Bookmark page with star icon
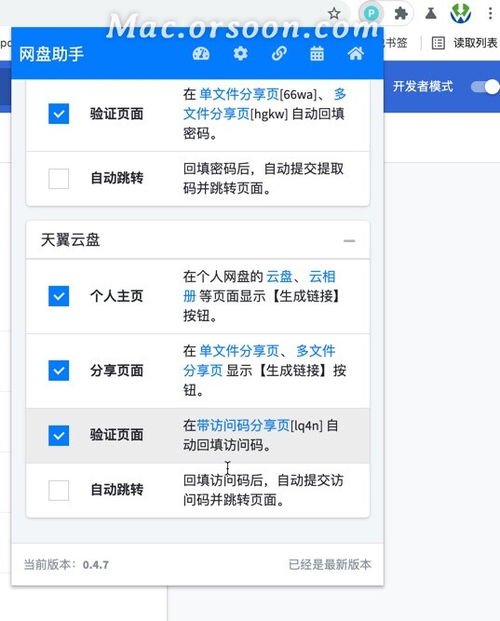 click(334, 14)
